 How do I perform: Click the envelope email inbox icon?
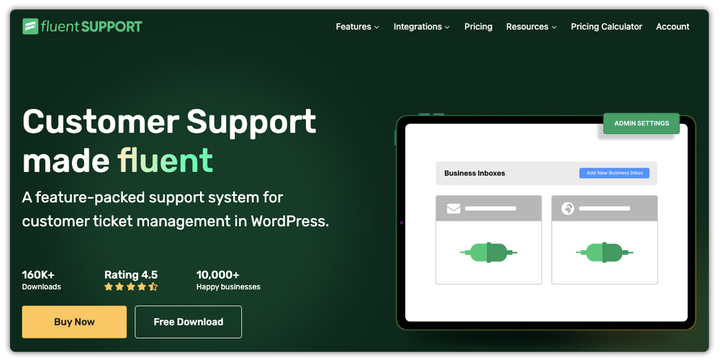[x=454, y=208]
